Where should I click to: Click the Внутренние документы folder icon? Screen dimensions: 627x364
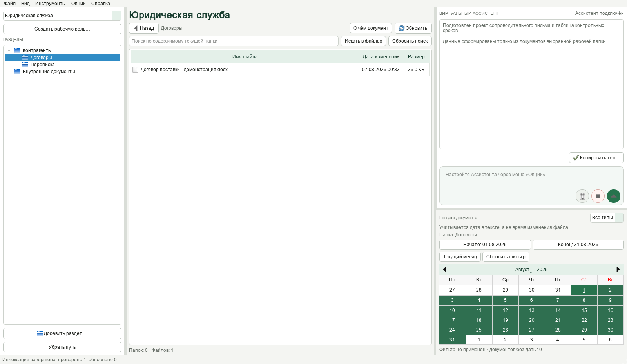(x=17, y=72)
